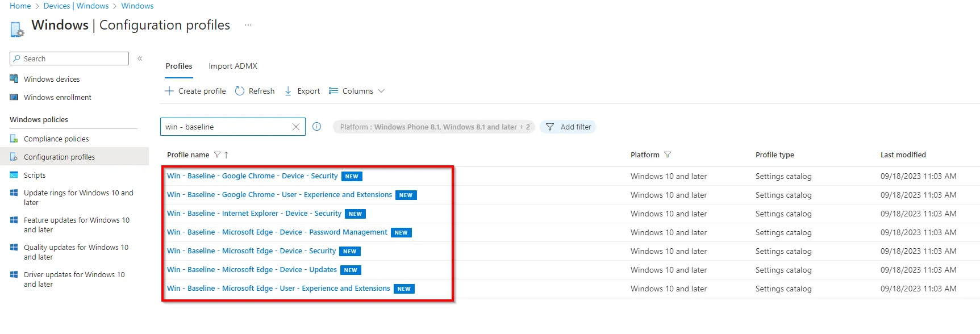
Task: Open Feature updates for Windows 10 and later
Action: click(x=77, y=225)
